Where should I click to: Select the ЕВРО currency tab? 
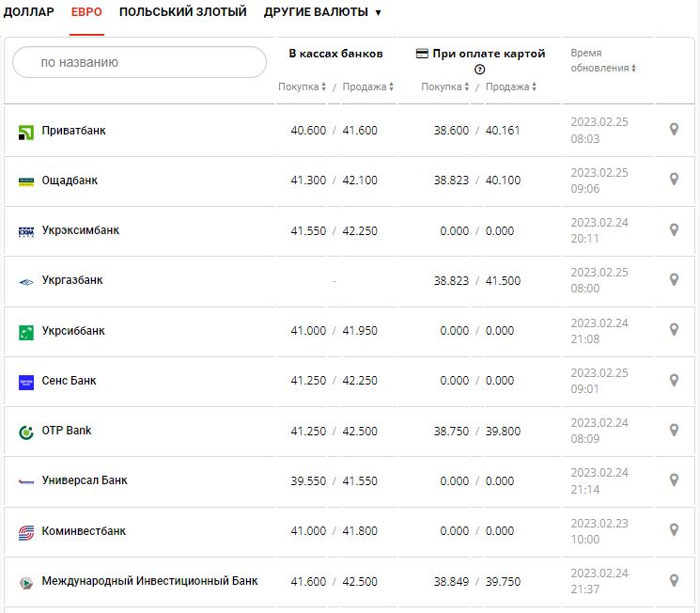point(86,13)
